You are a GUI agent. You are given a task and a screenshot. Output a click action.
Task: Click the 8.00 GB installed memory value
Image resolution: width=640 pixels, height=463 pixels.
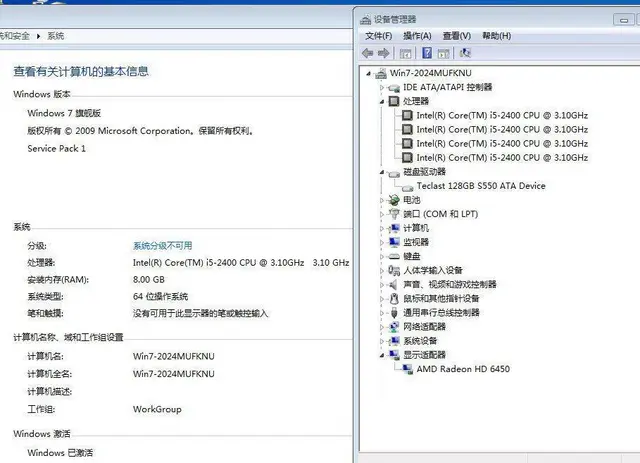(149, 279)
